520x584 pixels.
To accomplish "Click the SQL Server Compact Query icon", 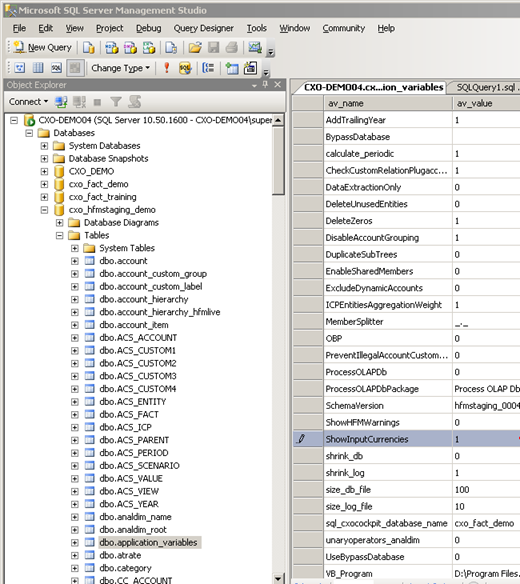I will pyautogui.click(x=171, y=48).
